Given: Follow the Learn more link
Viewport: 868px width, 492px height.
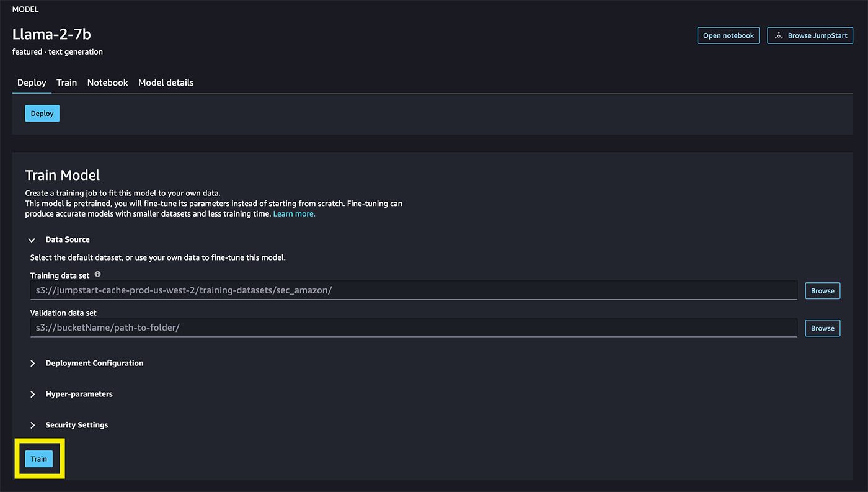Looking at the screenshot, I should click(x=294, y=214).
